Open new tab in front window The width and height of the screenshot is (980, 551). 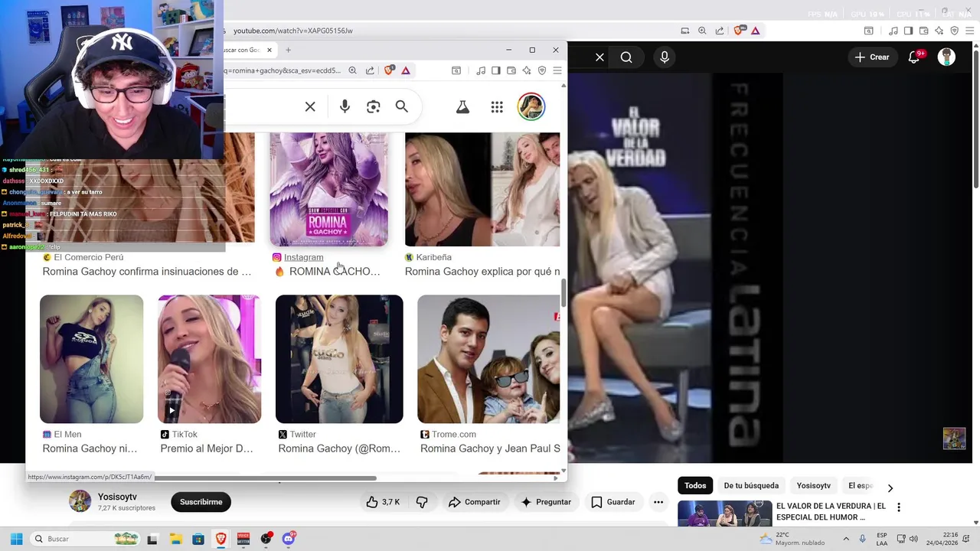pos(288,50)
